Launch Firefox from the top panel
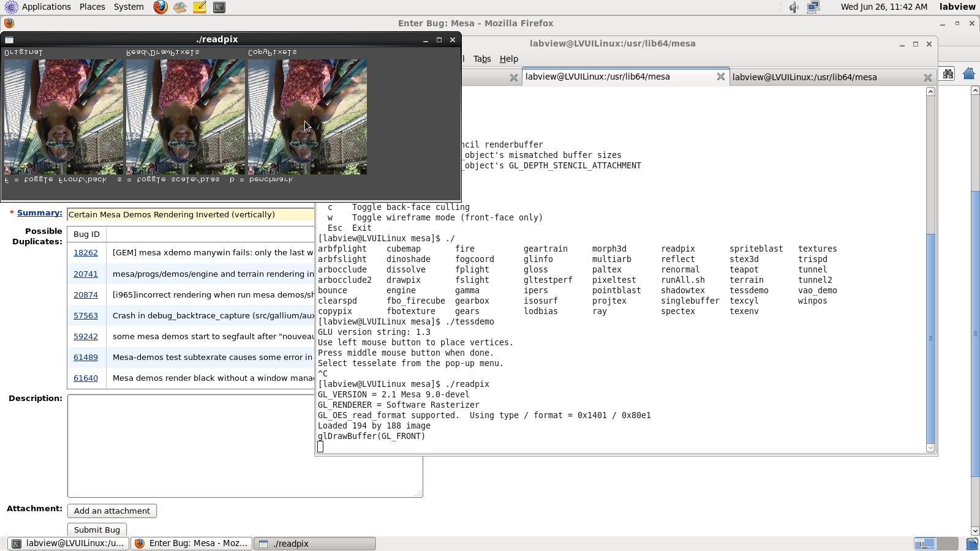The width and height of the screenshot is (980, 551). [x=160, y=7]
